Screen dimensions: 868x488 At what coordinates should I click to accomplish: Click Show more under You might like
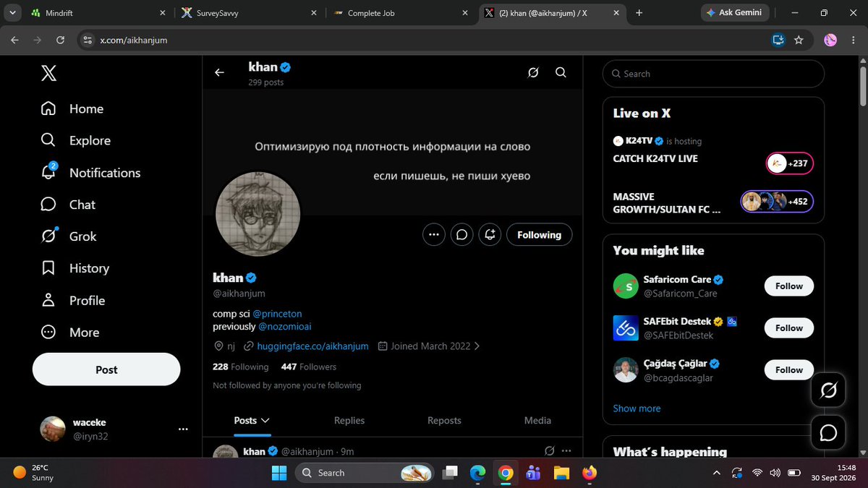pos(637,408)
